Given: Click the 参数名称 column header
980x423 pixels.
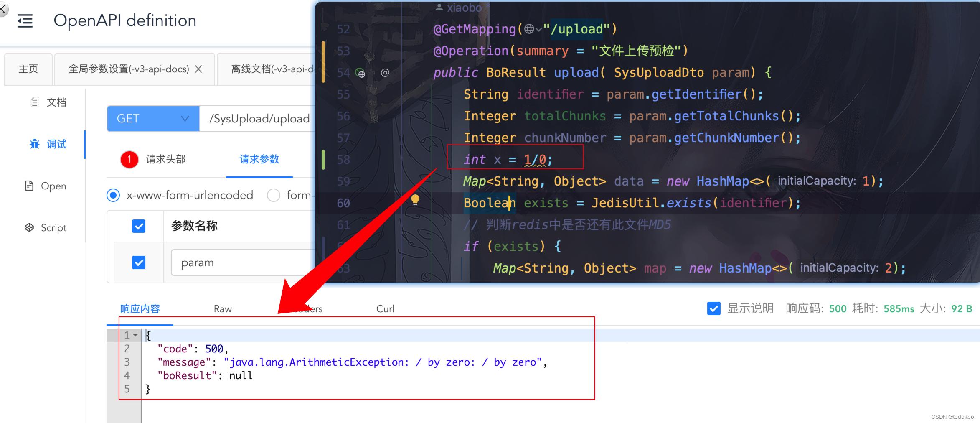Looking at the screenshot, I should point(194,226).
